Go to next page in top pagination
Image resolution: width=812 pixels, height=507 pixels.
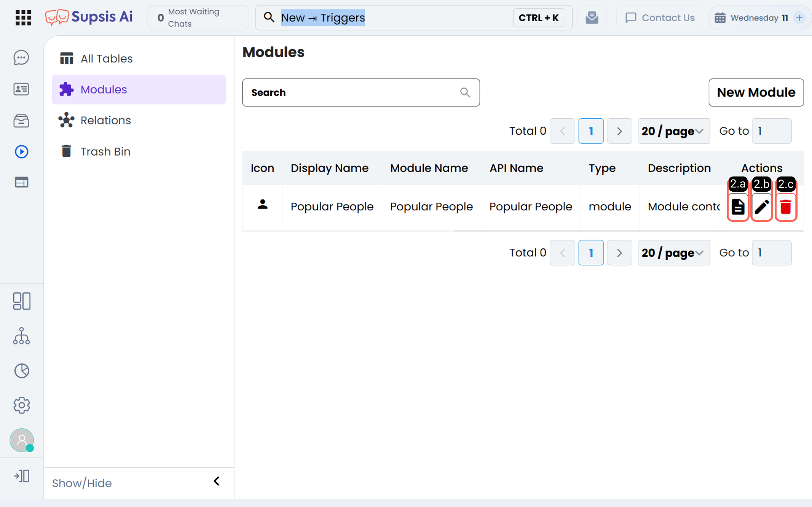coord(619,131)
